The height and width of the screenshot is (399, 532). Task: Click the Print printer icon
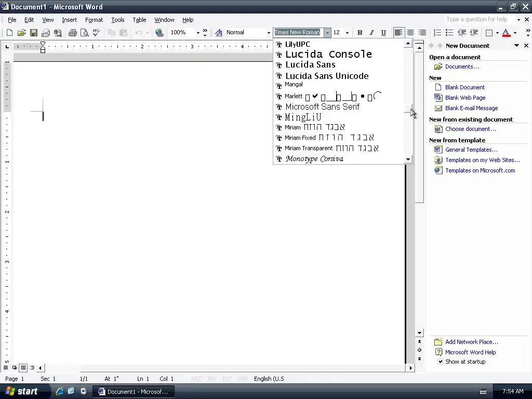click(72, 33)
